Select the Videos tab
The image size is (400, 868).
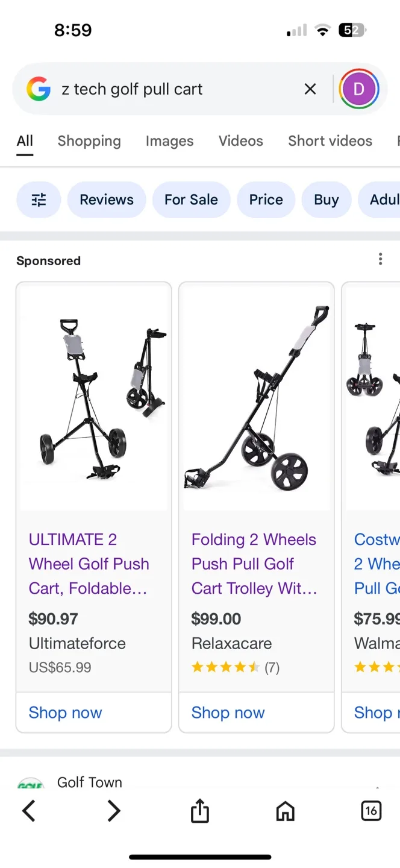pos(241,140)
